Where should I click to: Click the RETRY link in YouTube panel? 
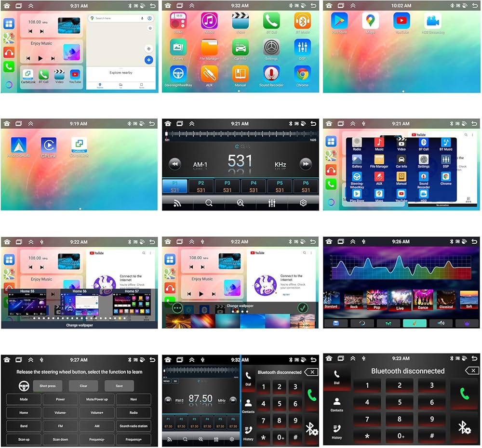point(286,294)
